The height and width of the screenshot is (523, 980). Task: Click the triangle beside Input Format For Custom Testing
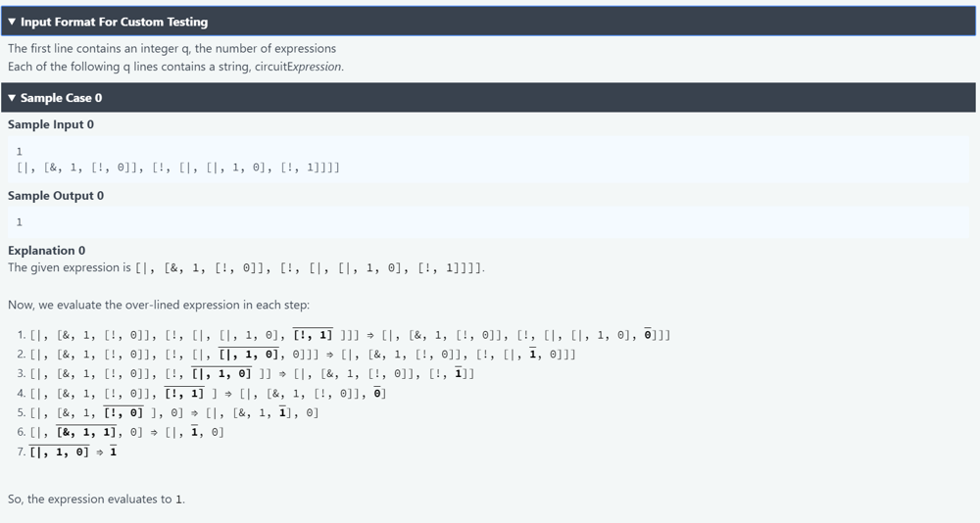point(12,22)
